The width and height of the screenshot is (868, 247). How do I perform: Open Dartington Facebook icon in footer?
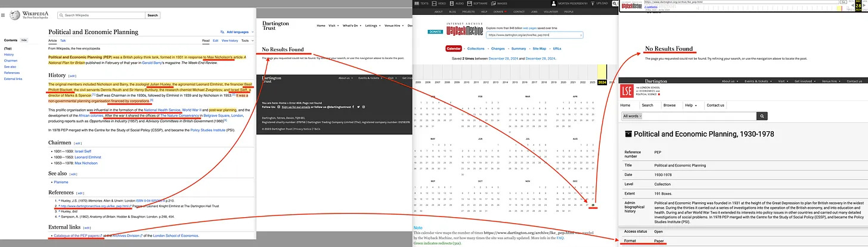pos(353,107)
